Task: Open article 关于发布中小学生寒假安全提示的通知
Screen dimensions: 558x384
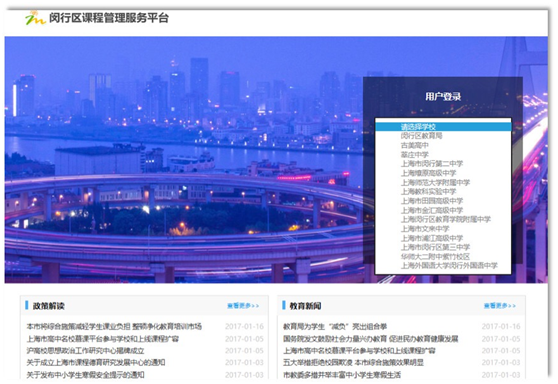Action: click(85, 375)
